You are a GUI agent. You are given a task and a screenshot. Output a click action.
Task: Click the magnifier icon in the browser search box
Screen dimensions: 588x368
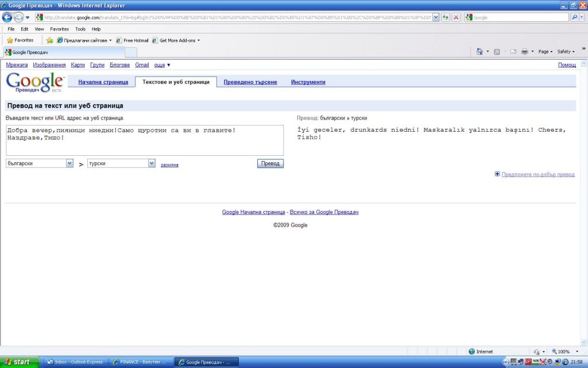coord(574,17)
